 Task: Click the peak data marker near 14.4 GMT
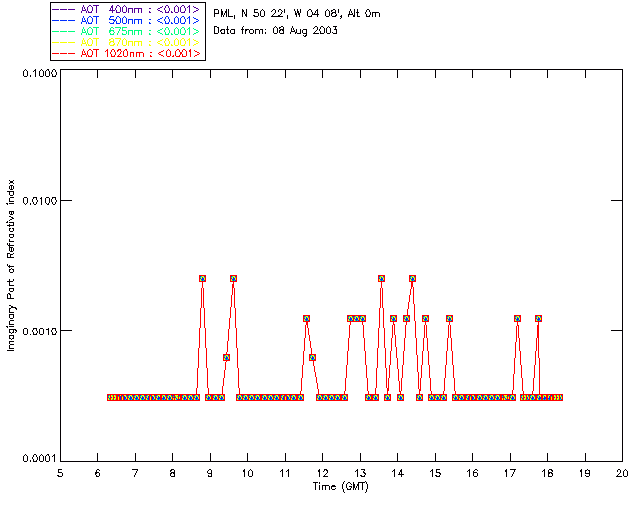point(412,278)
